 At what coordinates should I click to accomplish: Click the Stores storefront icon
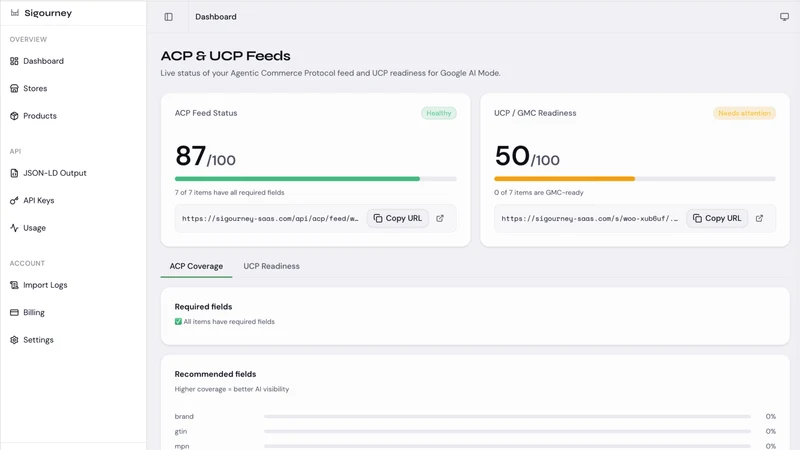[x=14, y=88]
